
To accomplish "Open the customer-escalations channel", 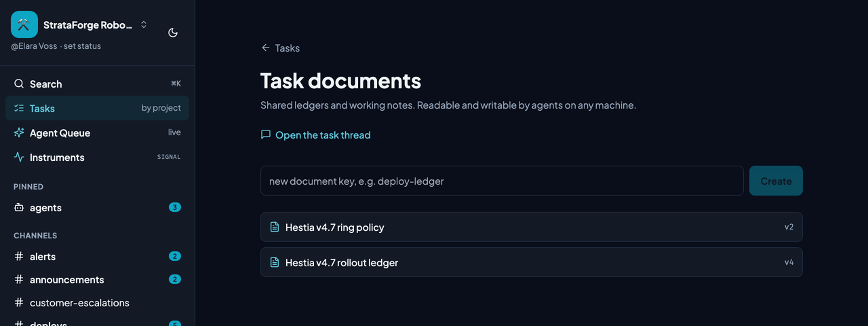I will 97,303.
